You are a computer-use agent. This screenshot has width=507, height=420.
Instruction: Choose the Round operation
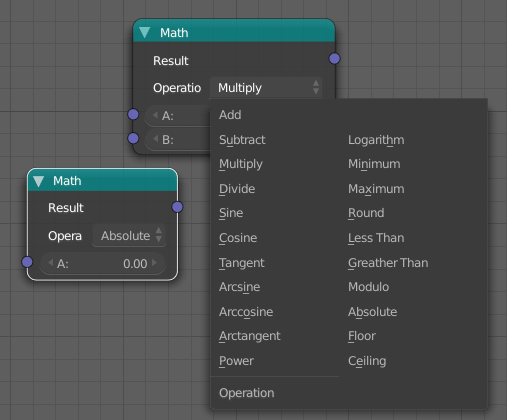366,213
